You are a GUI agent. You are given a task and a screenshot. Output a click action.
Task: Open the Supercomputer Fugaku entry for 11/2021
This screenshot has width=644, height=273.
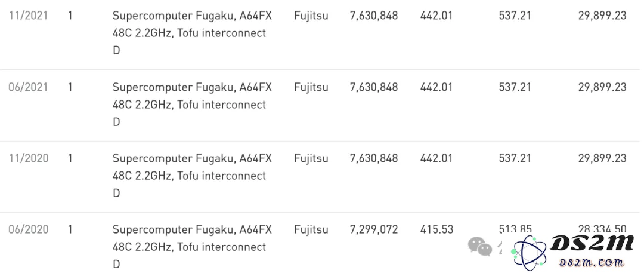click(x=192, y=33)
